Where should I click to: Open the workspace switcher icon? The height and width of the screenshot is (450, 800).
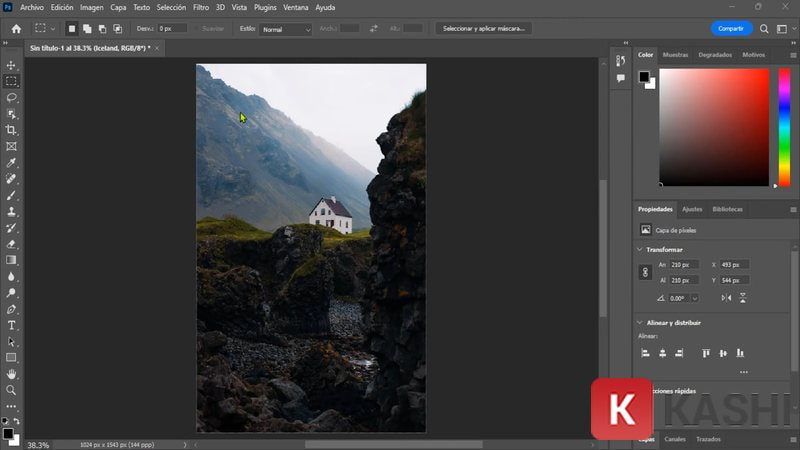[x=782, y=29]
